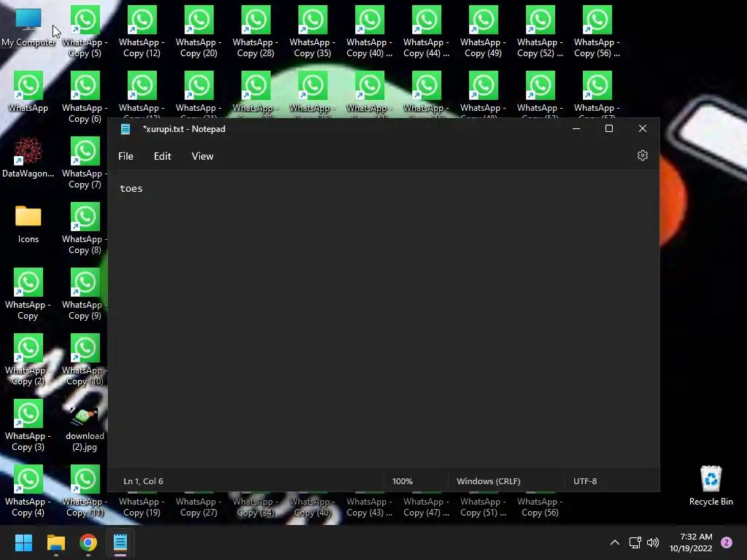Select the WhatsApp - Copy shortcut
The height and width of the screenshot is (560, 747).
pos(28,295)
